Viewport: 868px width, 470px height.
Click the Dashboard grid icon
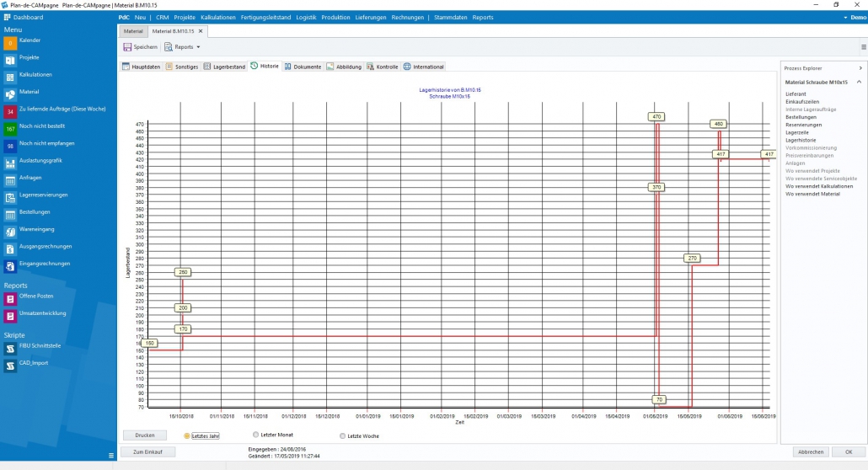8,17
